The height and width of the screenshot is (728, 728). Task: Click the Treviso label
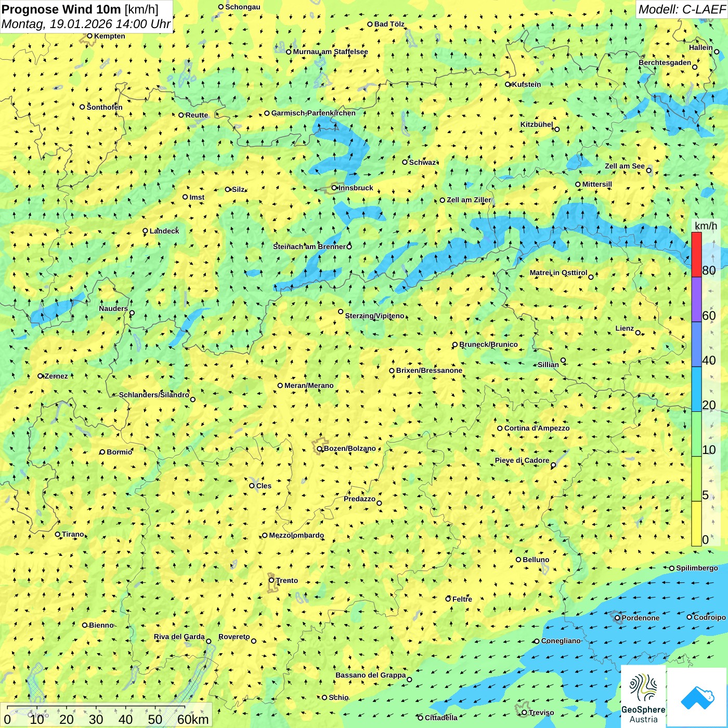pos(541,712)
